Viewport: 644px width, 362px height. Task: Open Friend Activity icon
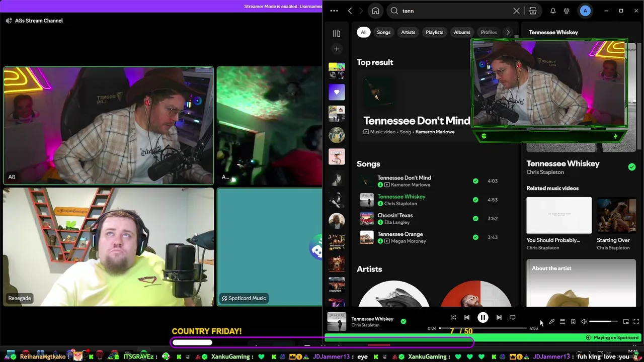(567, 11)
